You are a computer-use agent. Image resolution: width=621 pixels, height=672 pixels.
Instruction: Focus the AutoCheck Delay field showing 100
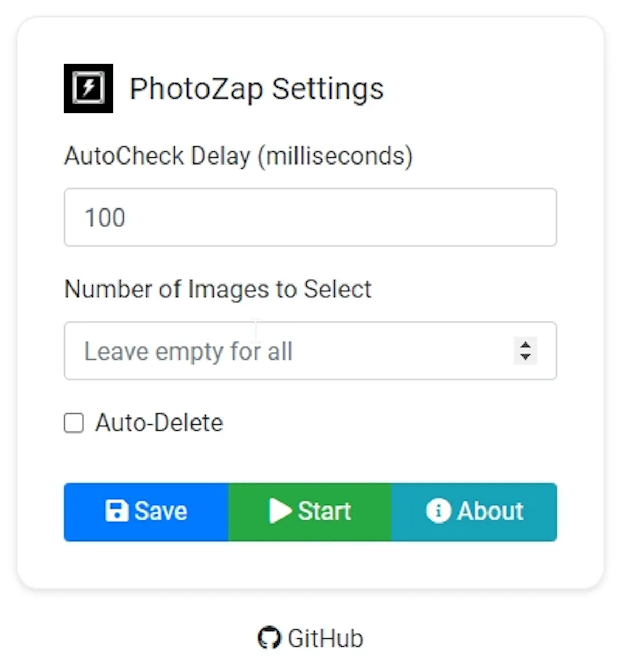coord(310,217)
